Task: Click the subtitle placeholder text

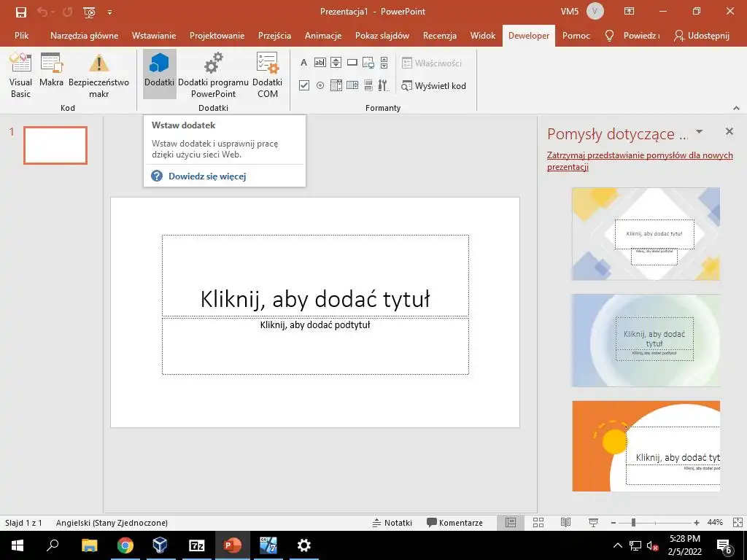Action: [315, 325]
